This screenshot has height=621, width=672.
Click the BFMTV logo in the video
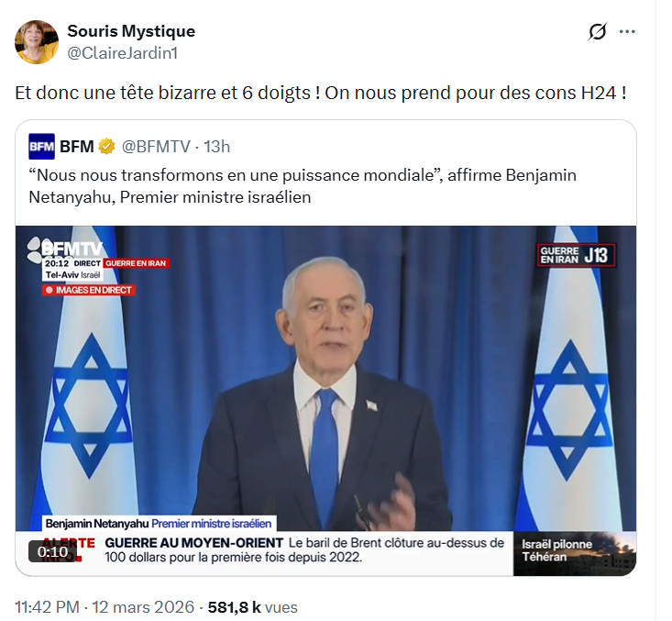[65, 249]
